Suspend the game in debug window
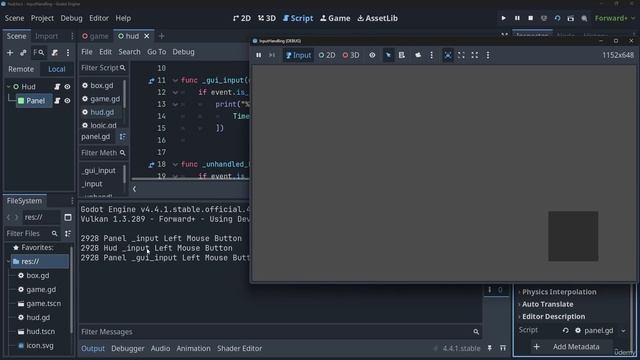 coord(259,55)
